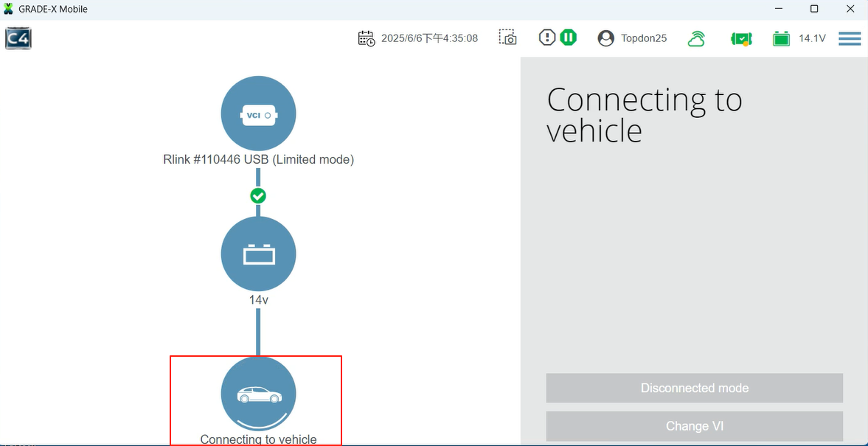Click the green cloud connection icon
Screen dimensions: 868x446
pyautogui.click(x=696, y=38)
